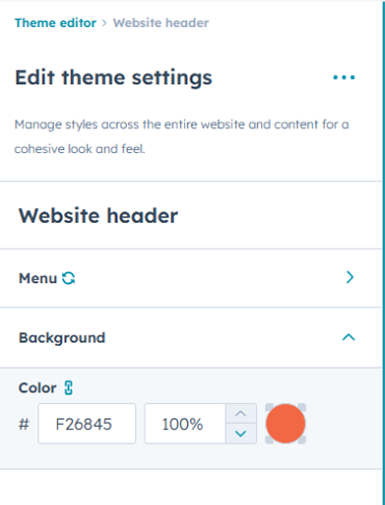385x505 pixels.
Task: Select the Menu row label
Action: pos(38,278)
